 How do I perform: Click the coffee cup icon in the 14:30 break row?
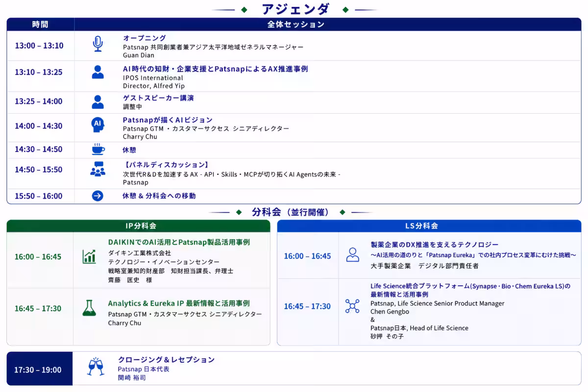click(x=98, y=149)
